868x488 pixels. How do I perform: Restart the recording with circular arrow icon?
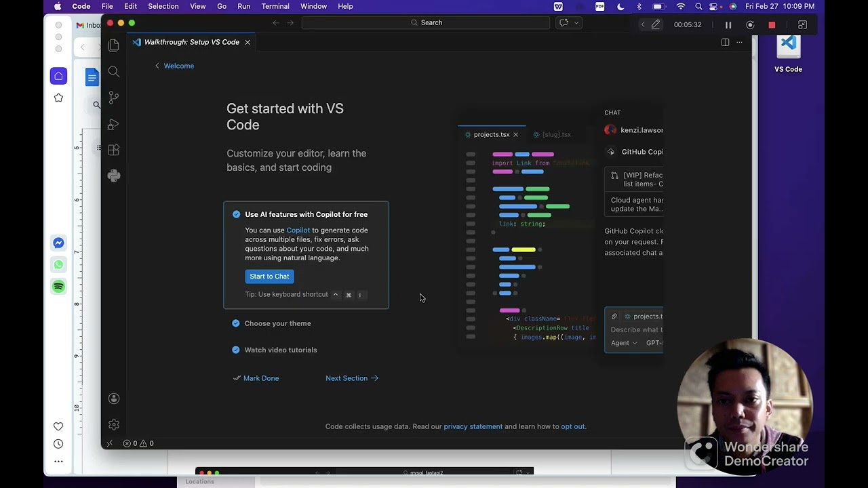coord(750,25)
